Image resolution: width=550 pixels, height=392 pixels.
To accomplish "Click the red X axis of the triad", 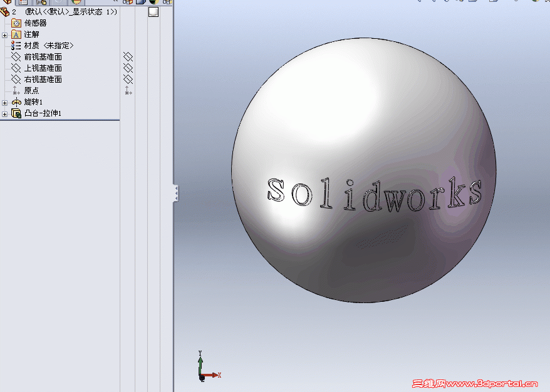I will point(212,375).
